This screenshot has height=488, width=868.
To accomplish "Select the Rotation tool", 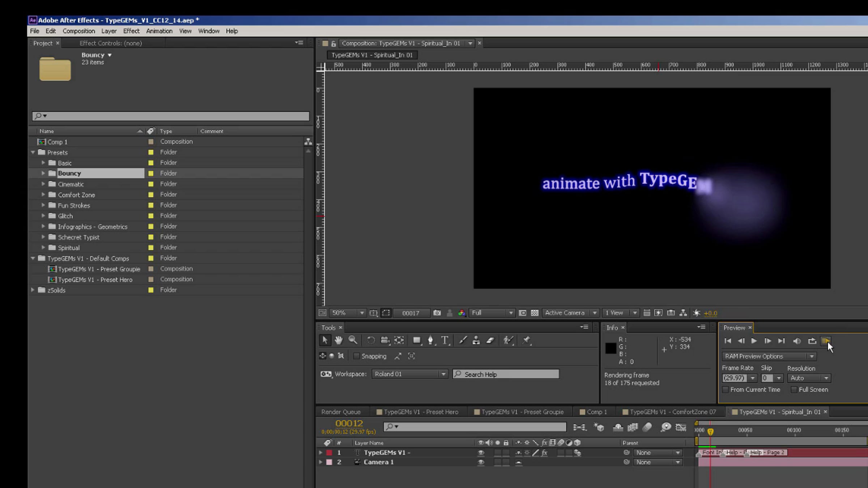I will pos(371,340).
